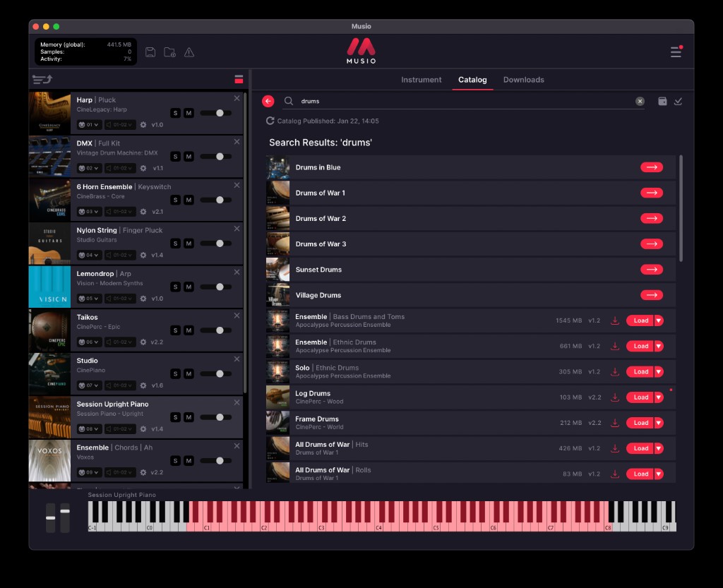The image size is (723, 588).
Task: Adjust the volume slider on Lemondrop
Action: tap(219, 287)
